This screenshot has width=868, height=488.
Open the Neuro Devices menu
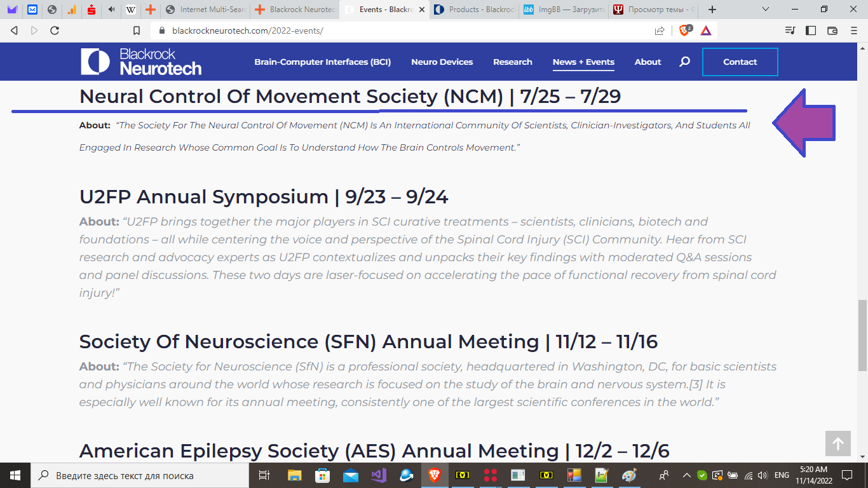point(442,62)
